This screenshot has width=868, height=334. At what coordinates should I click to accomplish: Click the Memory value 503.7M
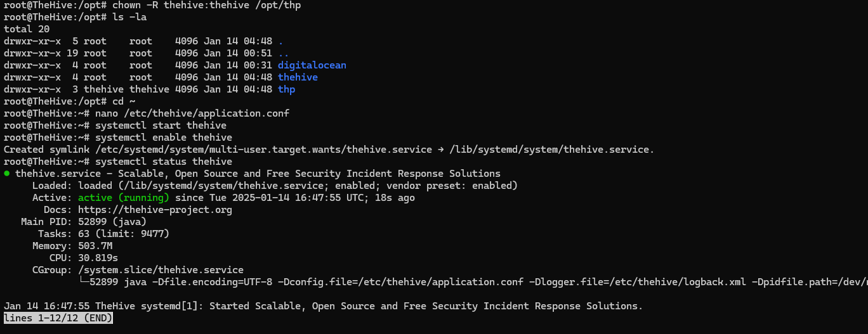pyautogui.click(x=95, y=246)
